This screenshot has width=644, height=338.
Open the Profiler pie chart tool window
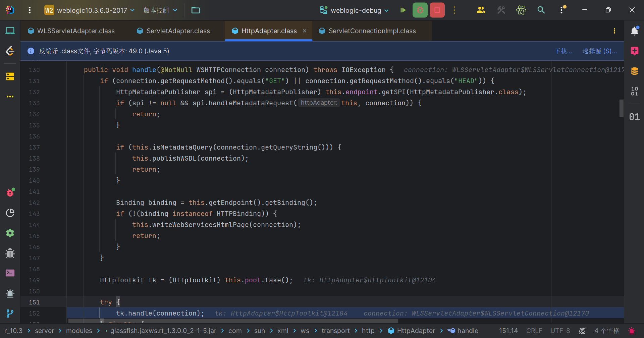coord(10,213)
